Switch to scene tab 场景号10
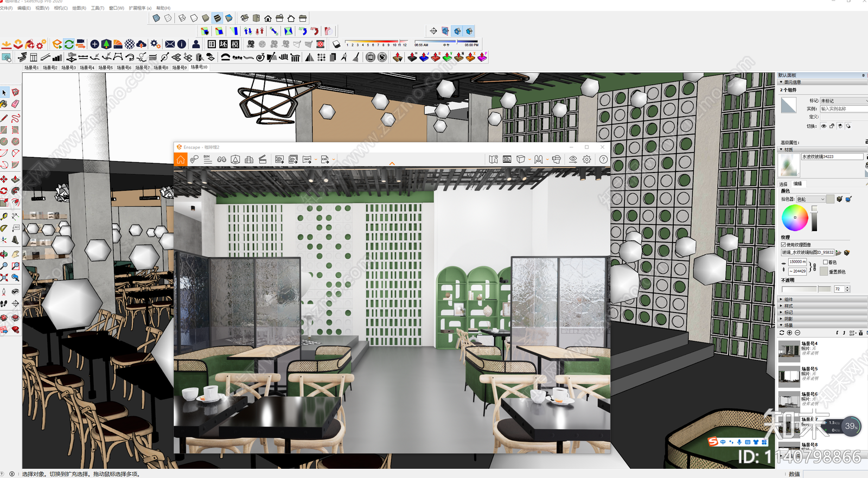 (199, 67)
